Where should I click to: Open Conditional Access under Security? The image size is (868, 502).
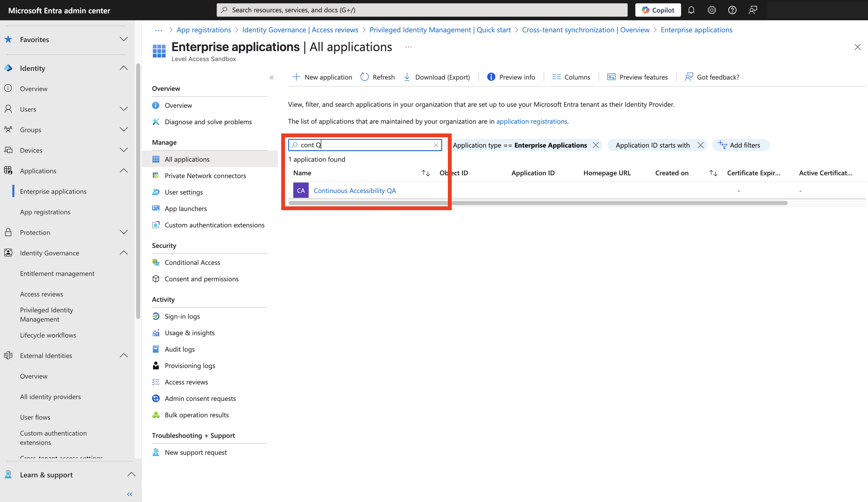[x=192, y=262]
